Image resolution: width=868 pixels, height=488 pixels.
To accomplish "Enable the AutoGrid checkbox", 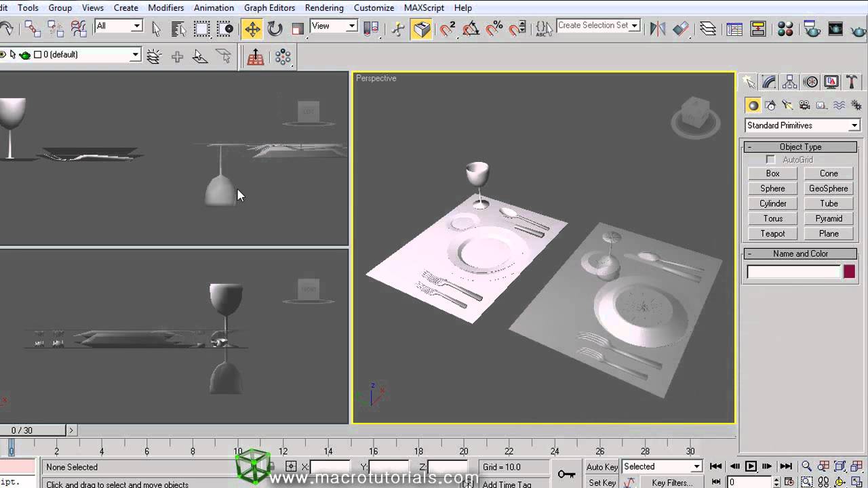I will pyautogui.click(x=770, y=159).
